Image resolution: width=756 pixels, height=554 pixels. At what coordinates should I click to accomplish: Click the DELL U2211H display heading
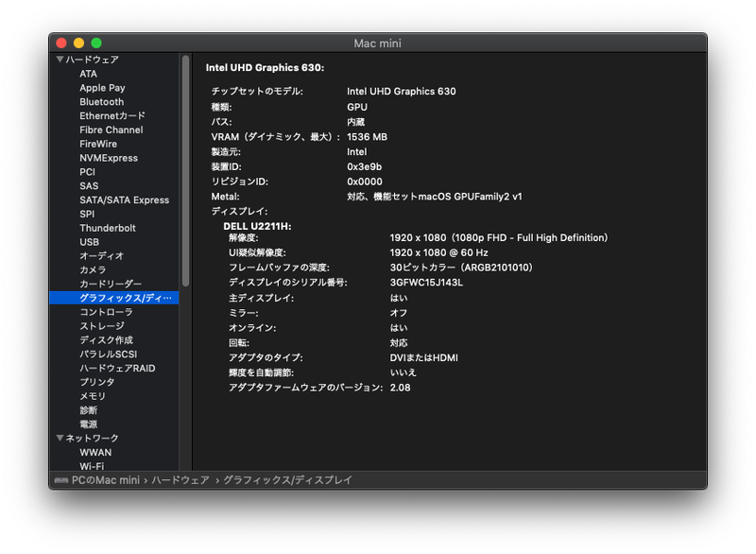(257, 226)
